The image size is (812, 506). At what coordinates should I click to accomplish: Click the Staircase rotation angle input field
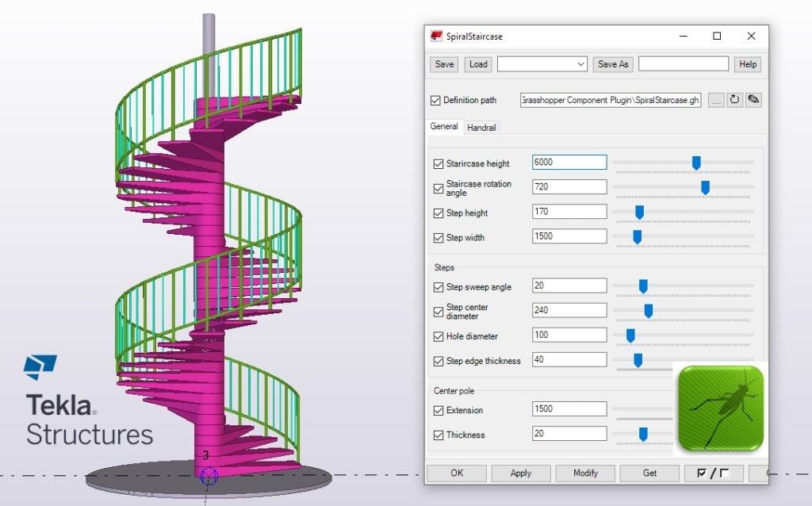(569, 186)
